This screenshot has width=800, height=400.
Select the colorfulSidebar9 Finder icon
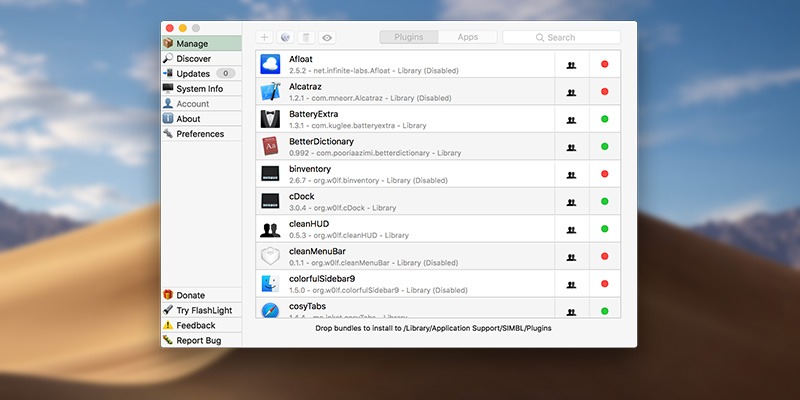[270, 284]
